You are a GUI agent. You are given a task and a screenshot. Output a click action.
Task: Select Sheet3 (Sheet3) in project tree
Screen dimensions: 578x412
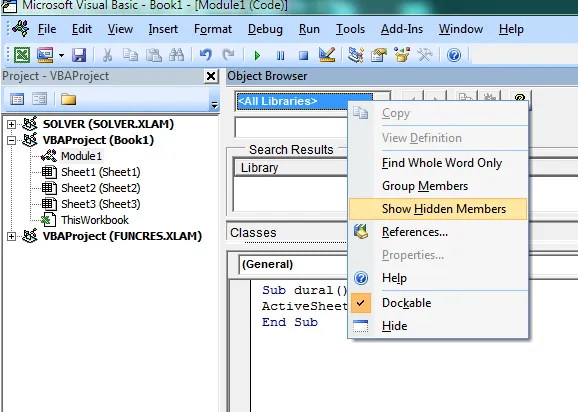(101, 204)
